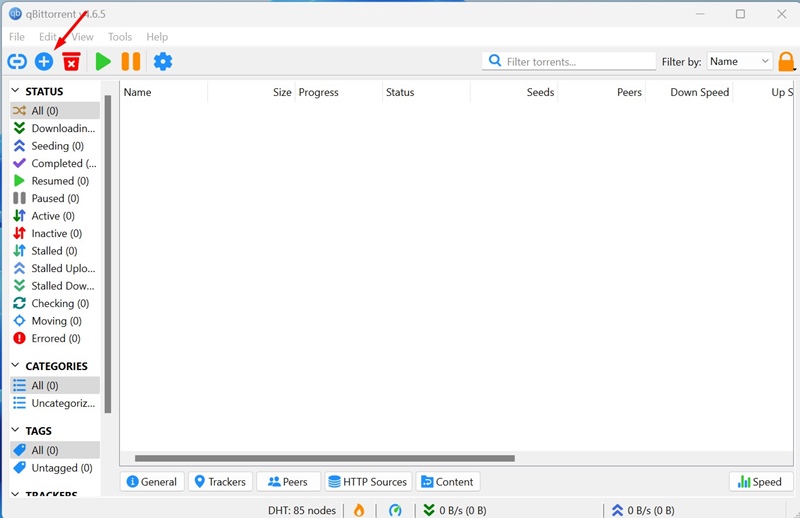Screen dimensions: 800x518
Task: Click the download speed arrows in the status bar
Action: tap(429, 510)
